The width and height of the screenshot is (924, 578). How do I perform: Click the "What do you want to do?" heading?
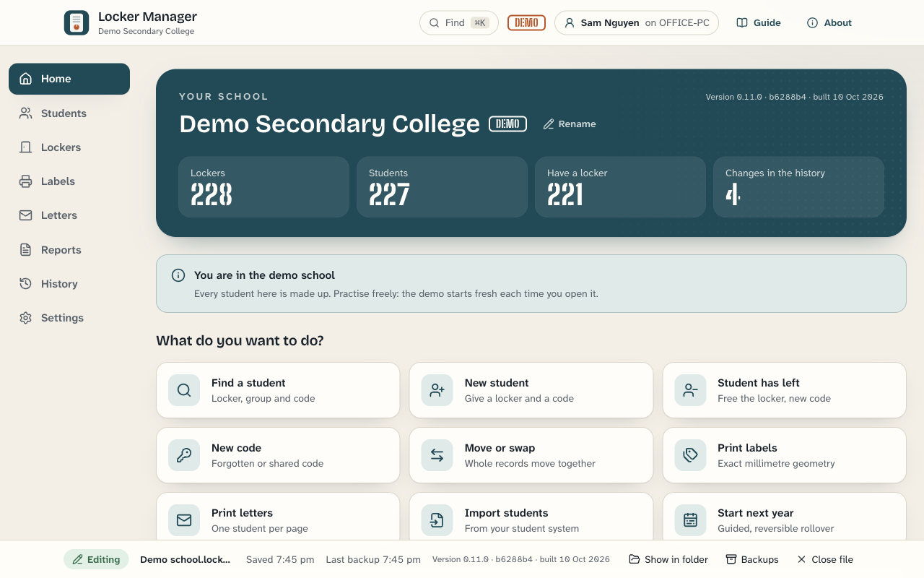click(240, 340)
